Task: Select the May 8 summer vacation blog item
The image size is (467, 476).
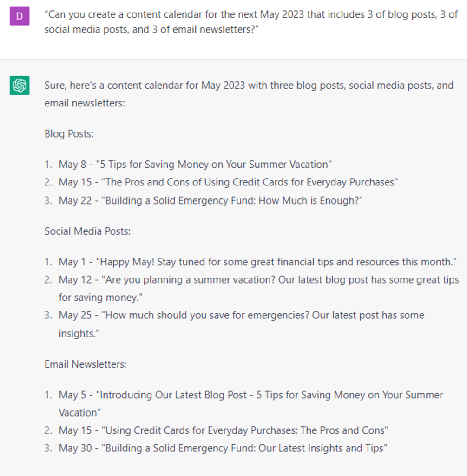Action: [x=195, y=164]
